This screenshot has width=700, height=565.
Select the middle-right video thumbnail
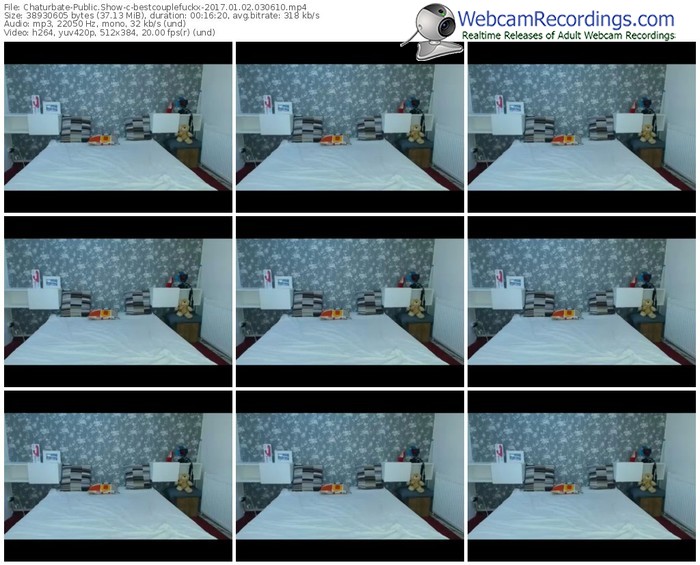(581, 301)
